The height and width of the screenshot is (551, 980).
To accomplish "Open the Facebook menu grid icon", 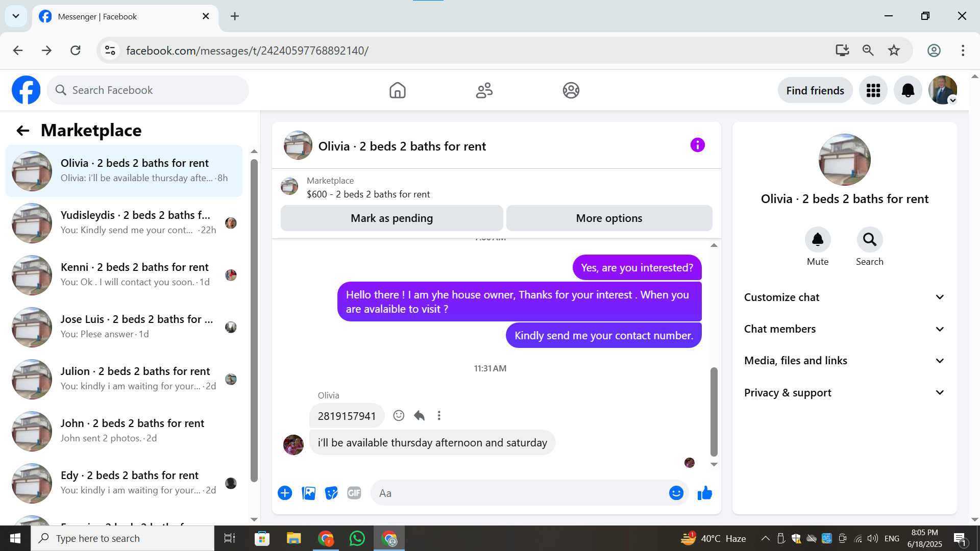I will (873, 90).
